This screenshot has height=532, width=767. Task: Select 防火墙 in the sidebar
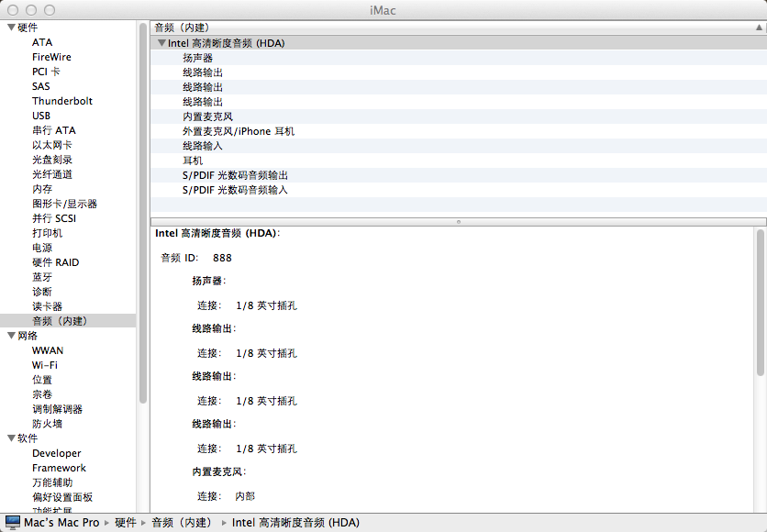click(x=47, y=424)
